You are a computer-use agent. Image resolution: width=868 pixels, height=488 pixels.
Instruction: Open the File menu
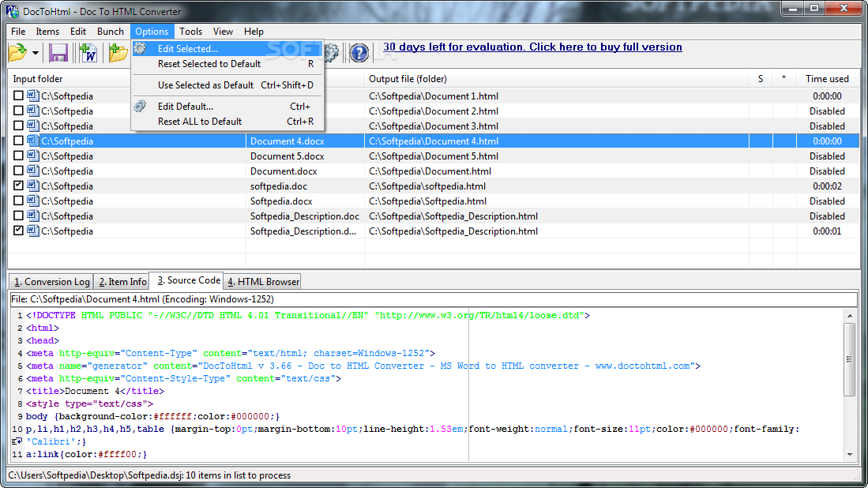tap(18, 32)
